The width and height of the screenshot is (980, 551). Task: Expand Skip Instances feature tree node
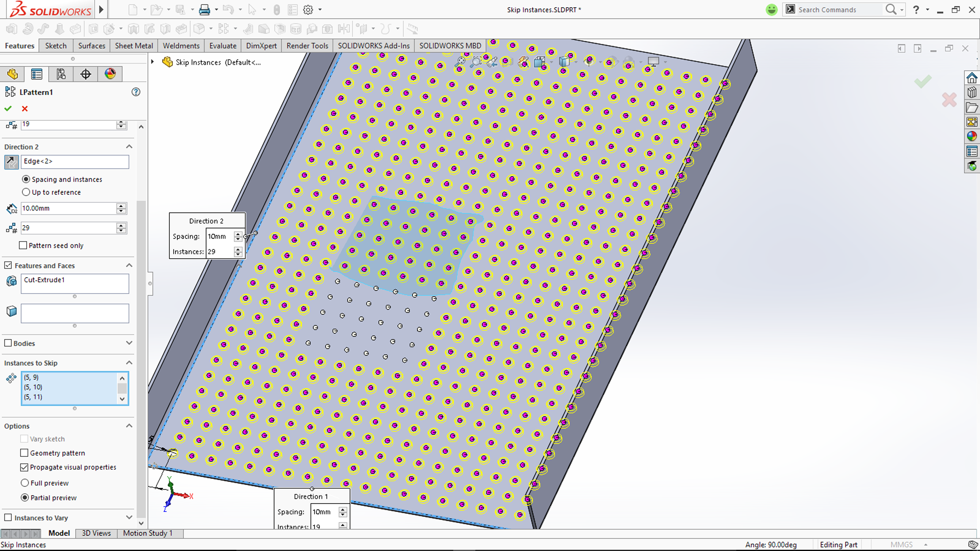[152, 62]
